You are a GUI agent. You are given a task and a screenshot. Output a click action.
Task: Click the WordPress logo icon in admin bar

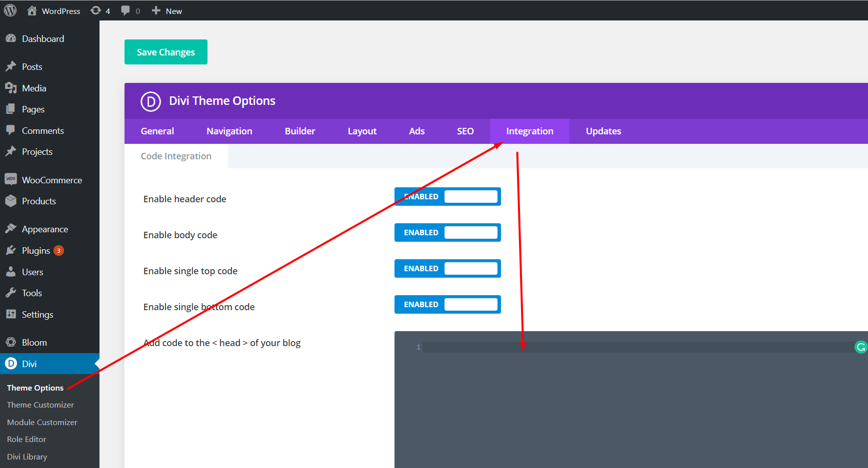pos(10,10)
